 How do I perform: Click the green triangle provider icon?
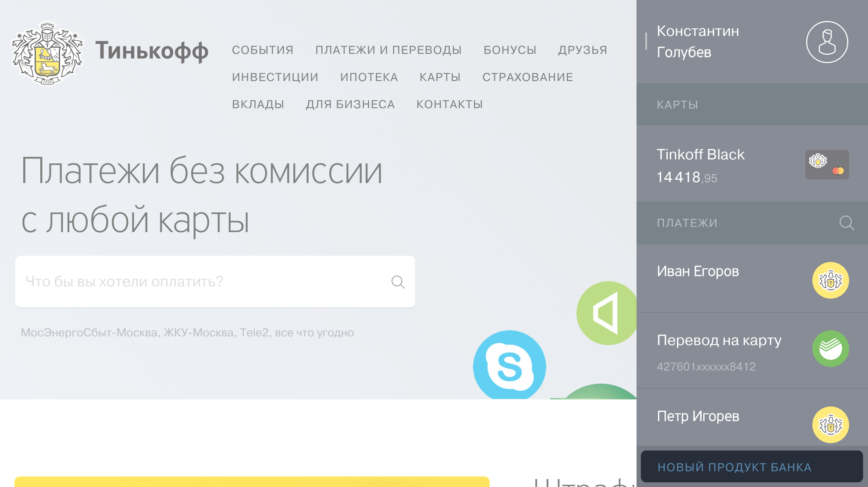tap(607, 313)
